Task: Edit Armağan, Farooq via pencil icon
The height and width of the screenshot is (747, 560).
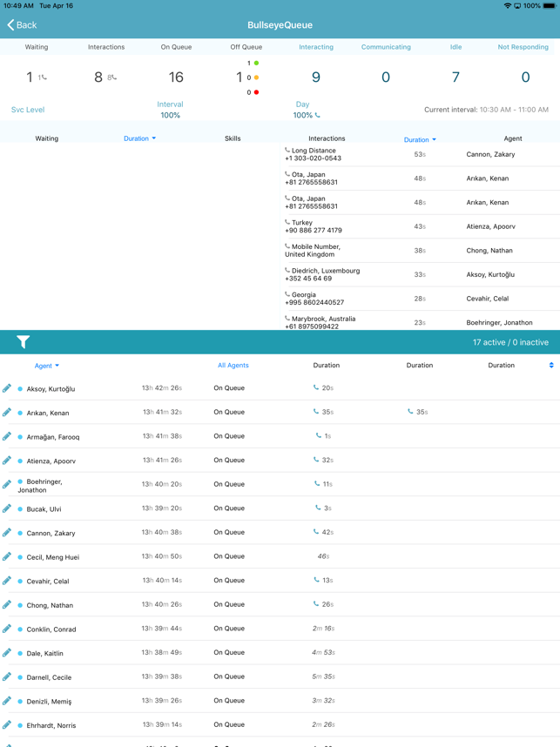Action: (x=7, y=436)
